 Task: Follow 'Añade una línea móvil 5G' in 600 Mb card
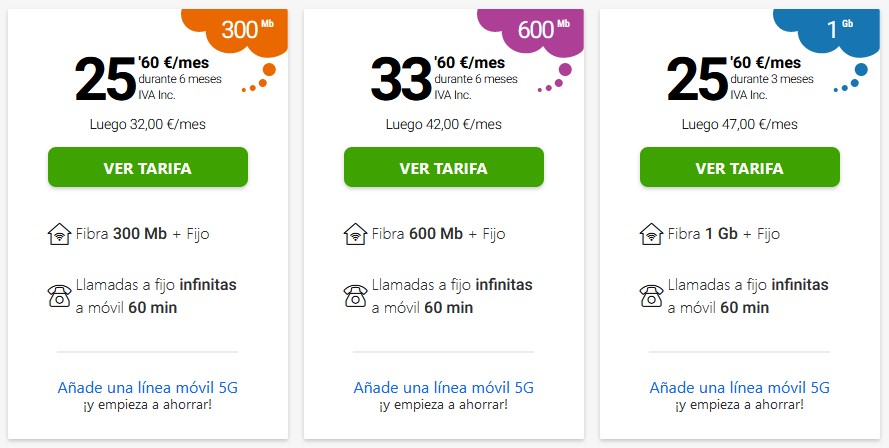tap(443, 388)
